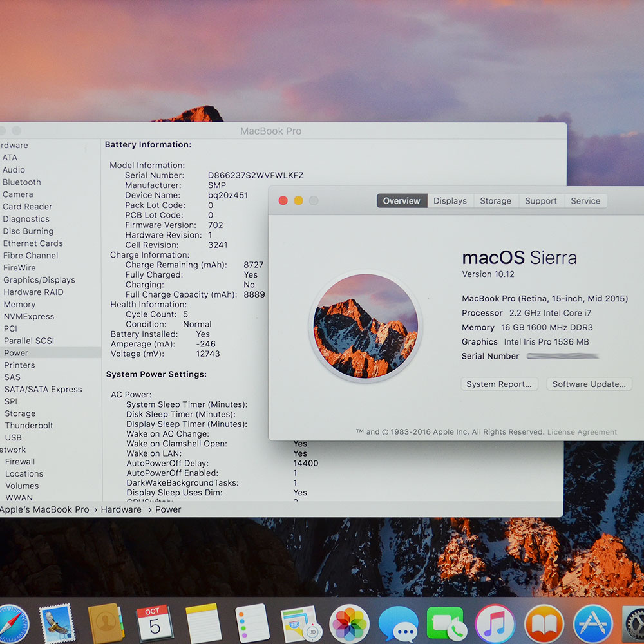The width and height of the screenshot is (644, 644).
Task: Open the Storage tab in About This Mac
Action: 495,201
